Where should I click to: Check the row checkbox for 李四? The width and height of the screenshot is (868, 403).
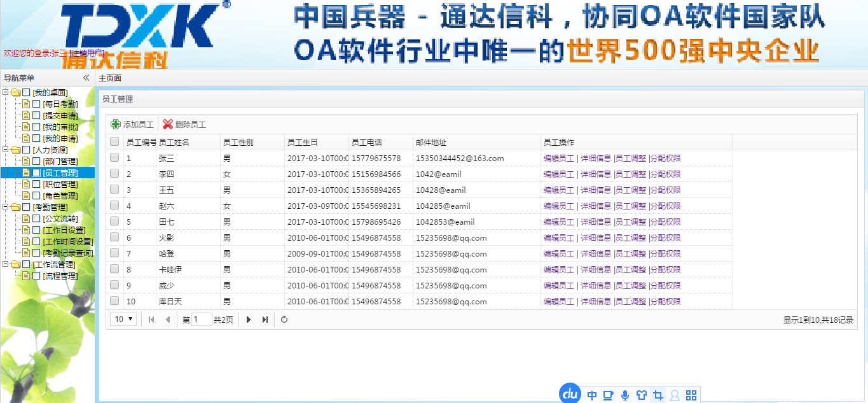(x=114, y=174)
